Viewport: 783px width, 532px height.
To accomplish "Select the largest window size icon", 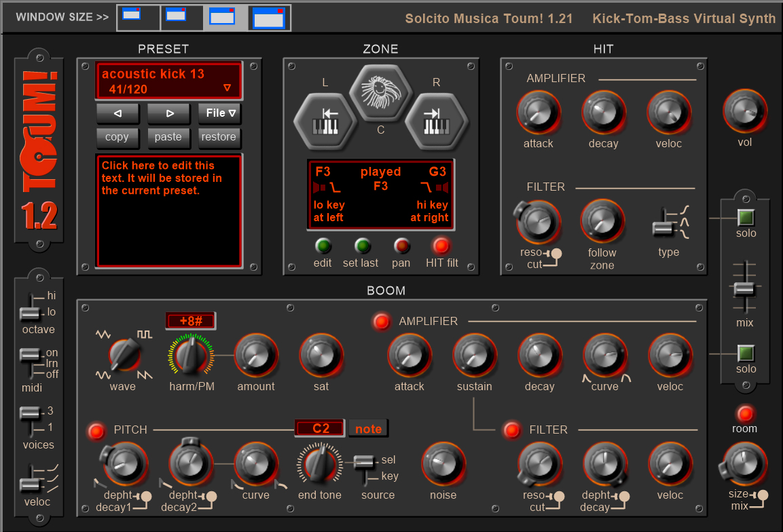I will coord(269,18).
